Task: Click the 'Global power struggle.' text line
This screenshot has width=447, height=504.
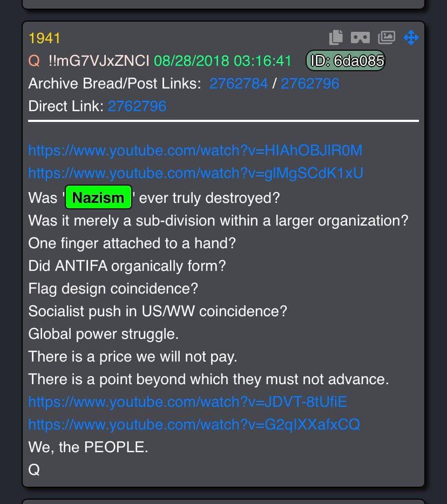Action: point(103,334)
